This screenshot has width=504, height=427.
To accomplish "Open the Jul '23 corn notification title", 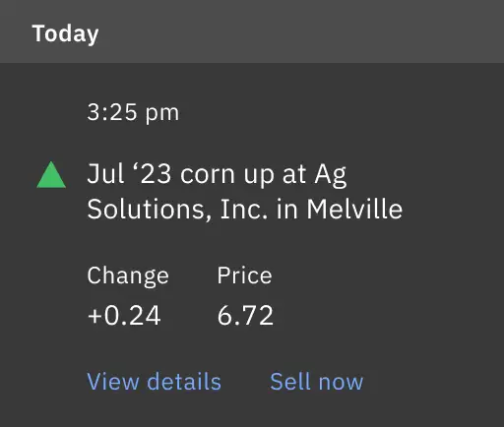I will (244, 192).
